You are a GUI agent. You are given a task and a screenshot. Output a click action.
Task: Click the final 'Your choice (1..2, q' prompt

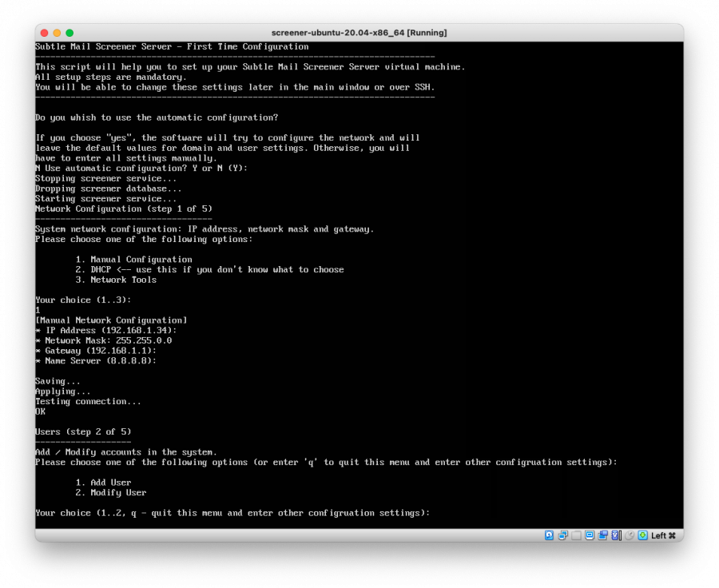pyautogui.click(x=232, y=513)
